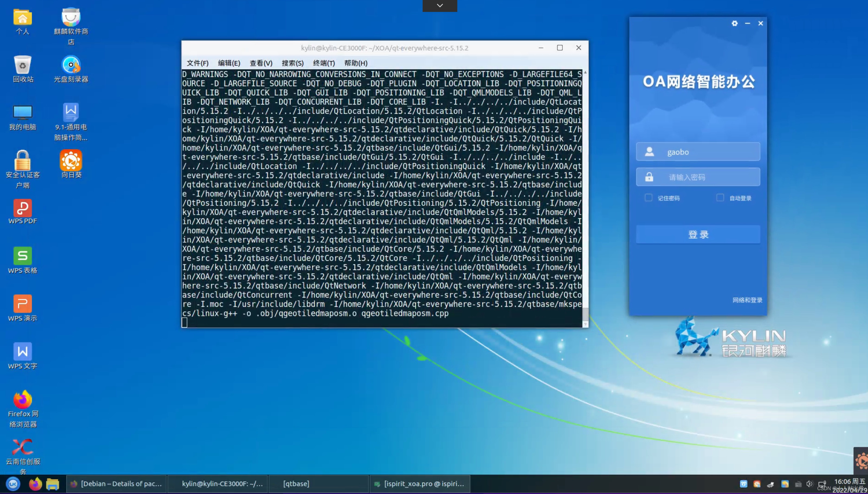Open WPS 表格 spreadsheet icon
The height and width of the screenshot is (494, 868).
[x=22, y=260]
